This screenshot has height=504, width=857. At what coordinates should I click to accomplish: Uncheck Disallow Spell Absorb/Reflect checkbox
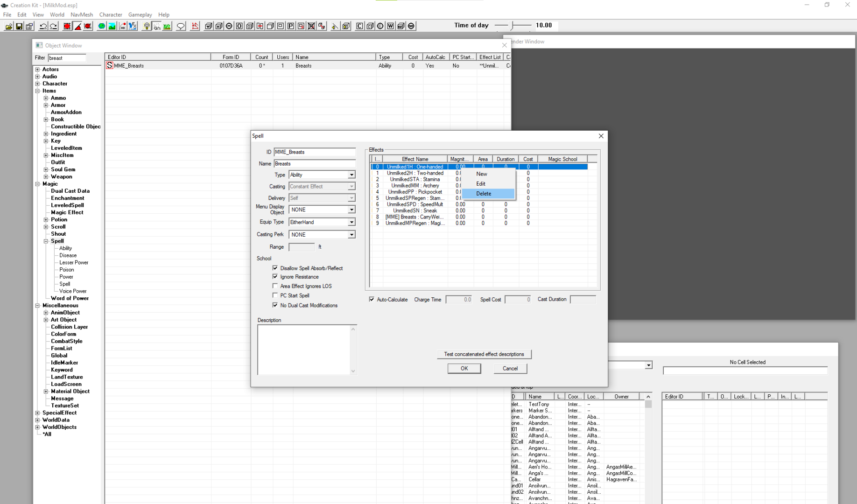(x=275, y=268)
